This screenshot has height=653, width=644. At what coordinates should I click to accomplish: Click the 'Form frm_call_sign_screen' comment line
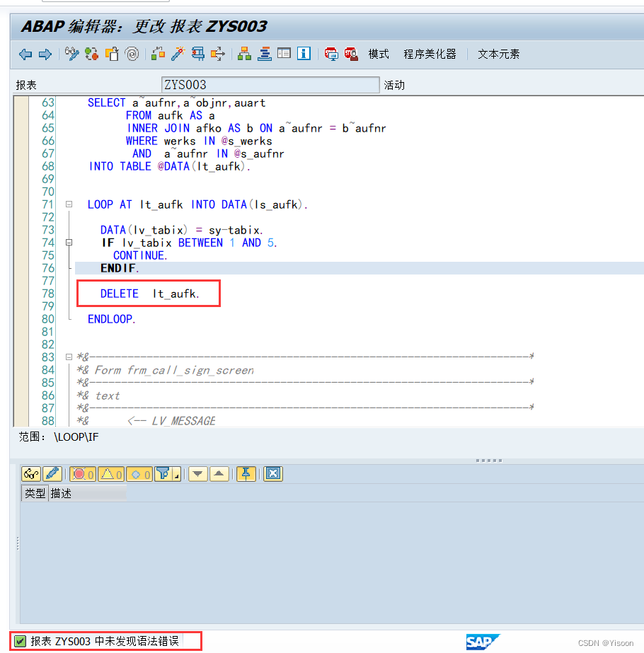(166, 370)
